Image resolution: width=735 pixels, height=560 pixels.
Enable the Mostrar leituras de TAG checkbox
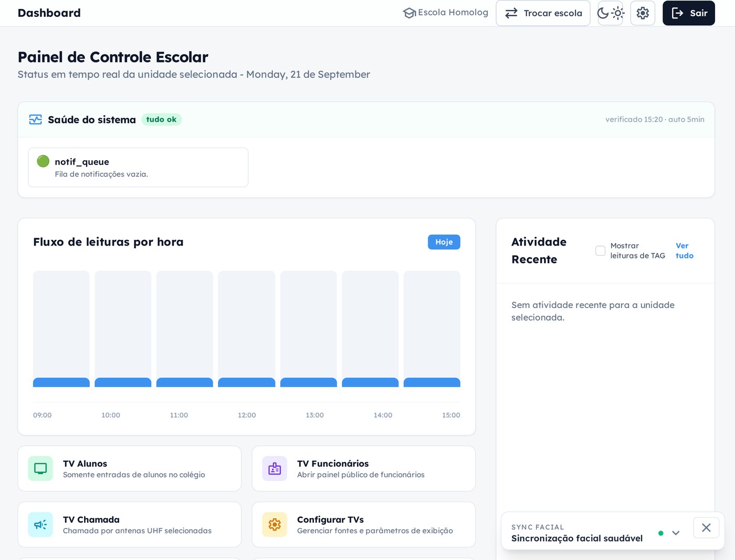pos(600,251)
